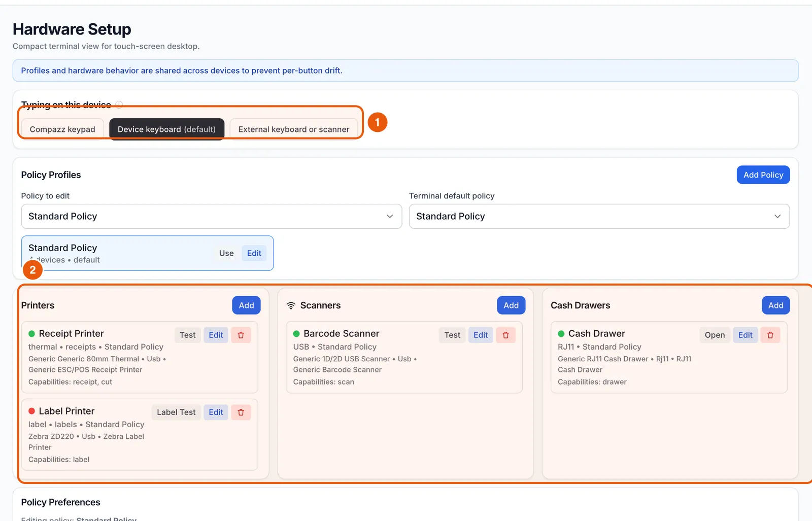Edit the Barcode Scanner

coord(481,335)
